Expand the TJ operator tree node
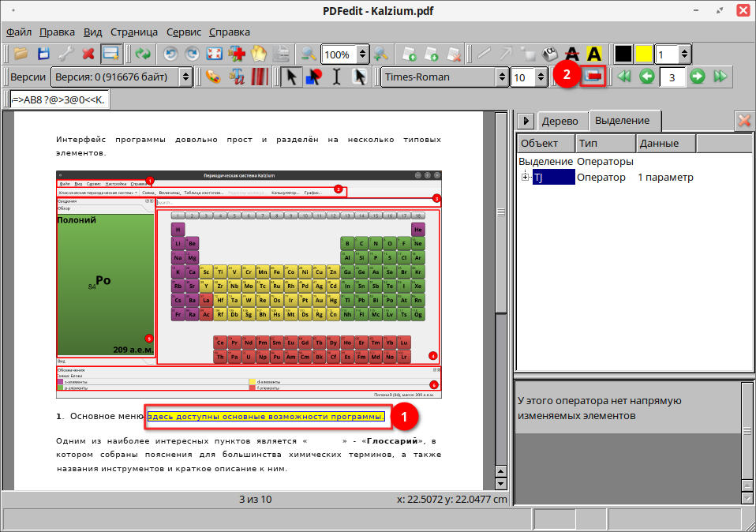 (x=525, y=177)
